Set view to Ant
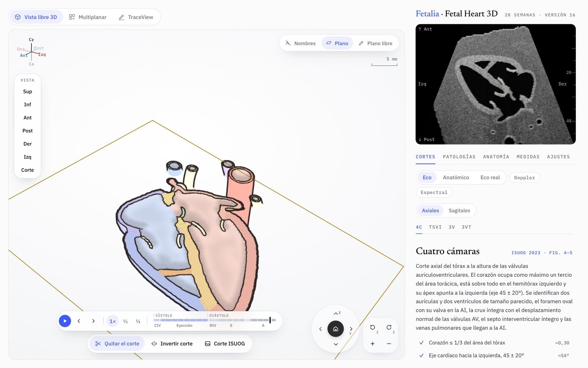The image size is (588, 368). (x=28, y=118)
